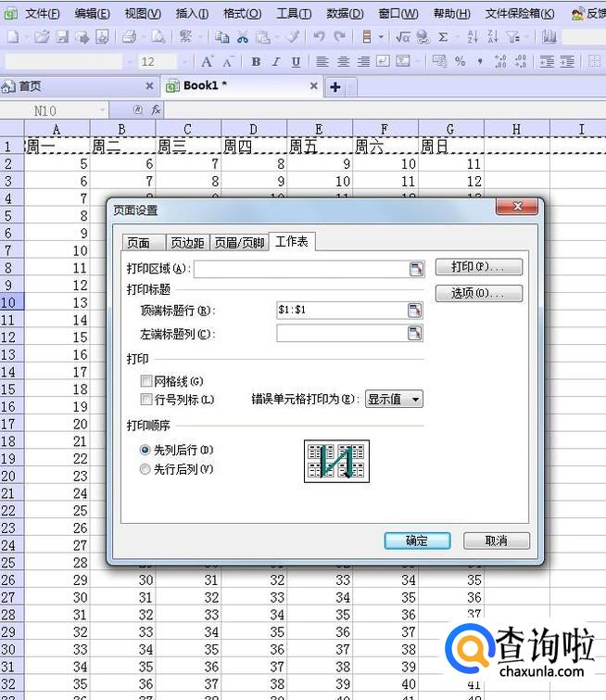Click the Undo arrow icon
The image size is (606, 700).
point(319,36)
